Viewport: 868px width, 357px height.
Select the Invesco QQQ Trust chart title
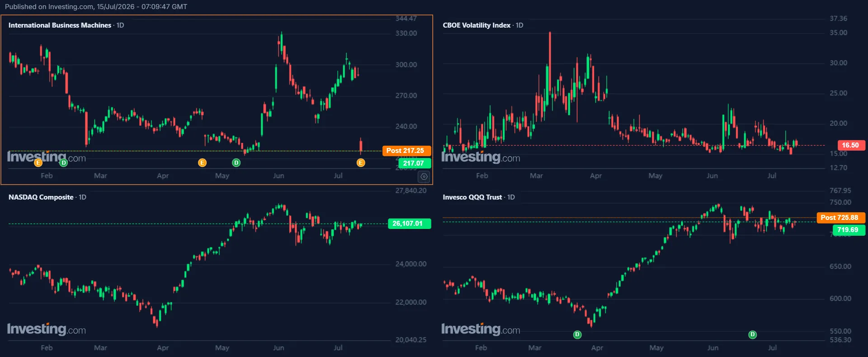click(x=472, y=197)
